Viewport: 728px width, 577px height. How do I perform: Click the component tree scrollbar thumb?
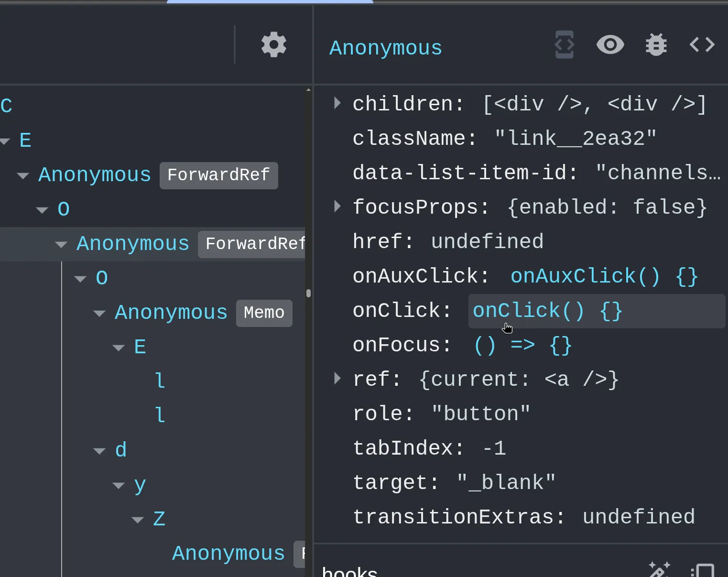point(308,293)
